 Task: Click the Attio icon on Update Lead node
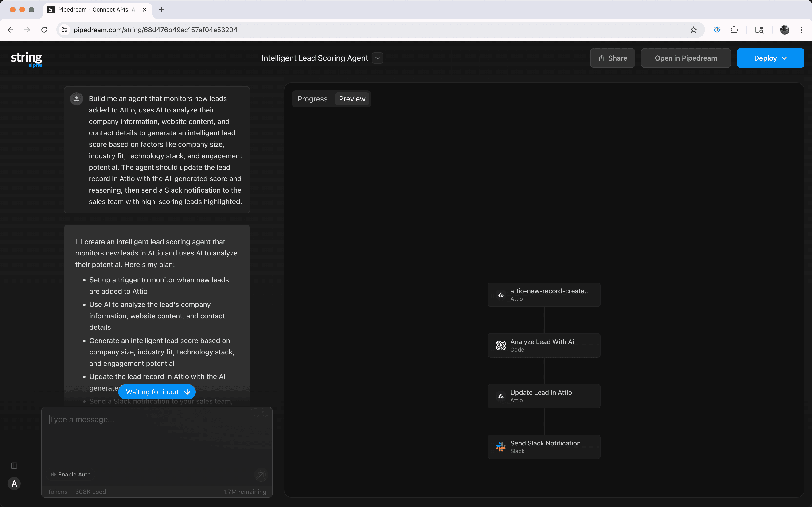click(501, 396)
